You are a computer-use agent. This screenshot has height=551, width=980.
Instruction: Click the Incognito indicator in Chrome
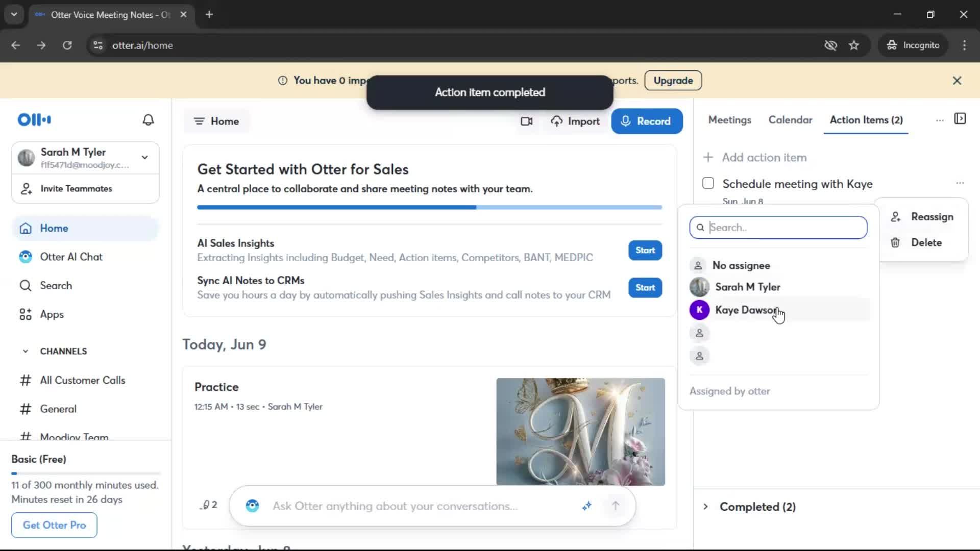click(x=913, y=45)
